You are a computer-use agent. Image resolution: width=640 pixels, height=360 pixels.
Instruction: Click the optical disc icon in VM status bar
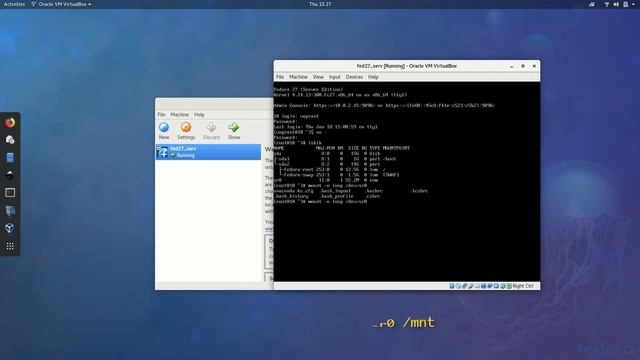pyautogui.click(x=458, y=286)
